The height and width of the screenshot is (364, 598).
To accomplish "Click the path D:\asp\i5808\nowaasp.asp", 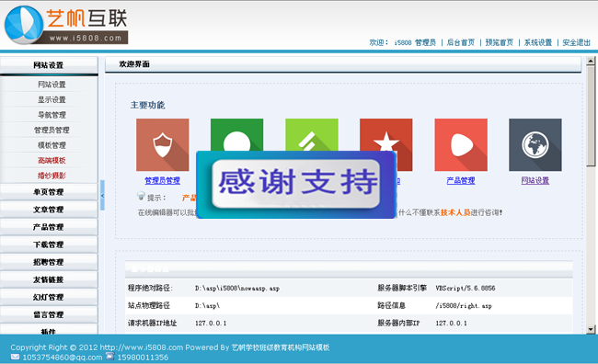I will coord(237,289).
